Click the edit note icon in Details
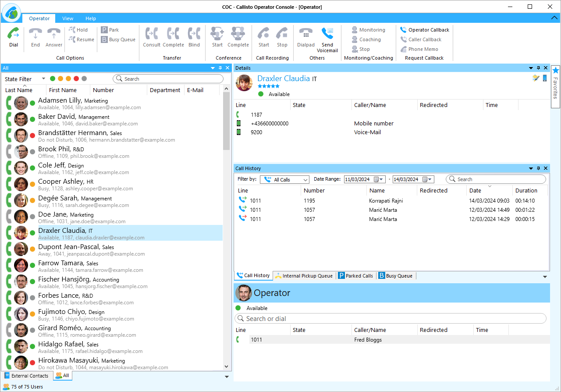 (536, 78)
